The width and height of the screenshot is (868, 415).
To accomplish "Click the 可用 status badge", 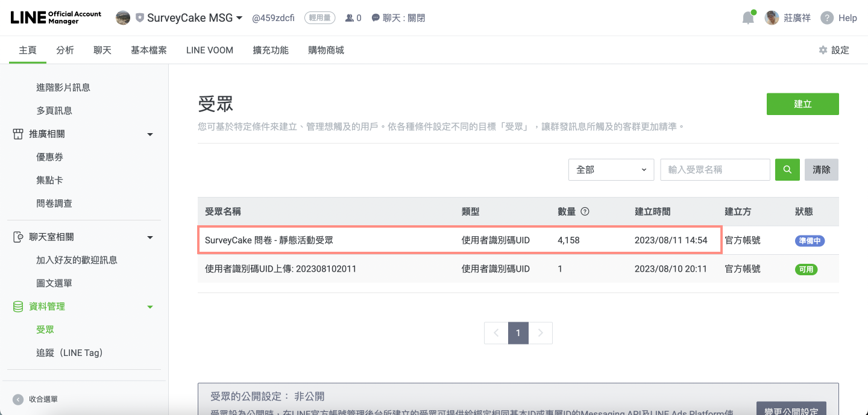I will click(806, 269).
